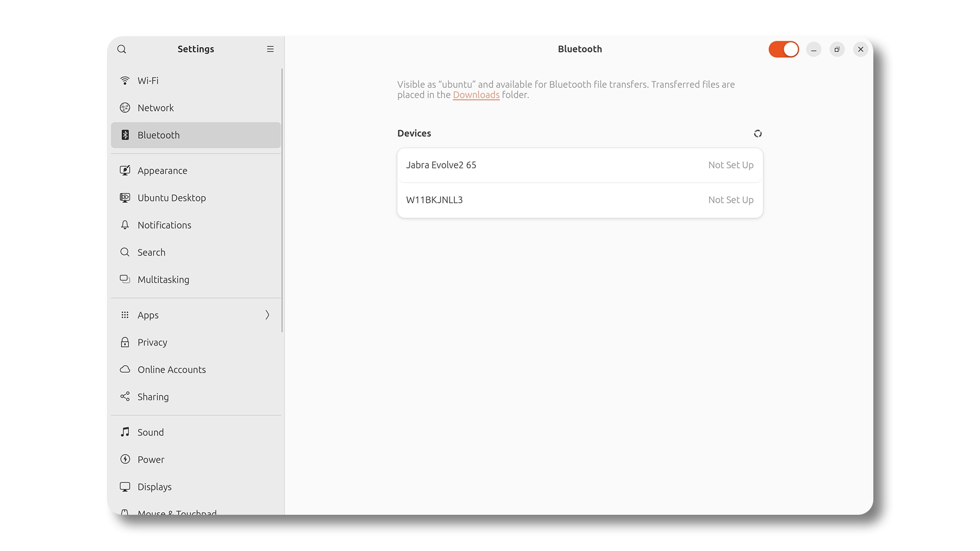Select Multitasking in the settings menu
This screenshot has width=980, height=551.
(163, 279)
